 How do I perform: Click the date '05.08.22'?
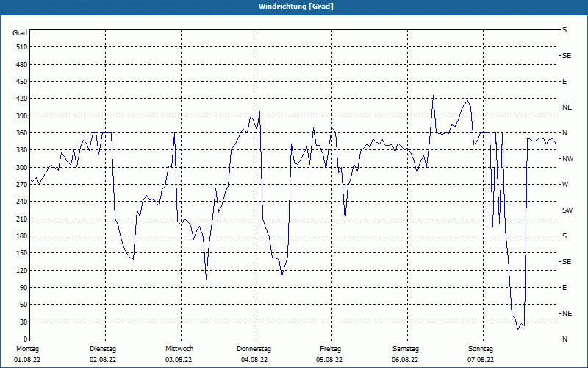pyautogui.click(x=329, y=360)
